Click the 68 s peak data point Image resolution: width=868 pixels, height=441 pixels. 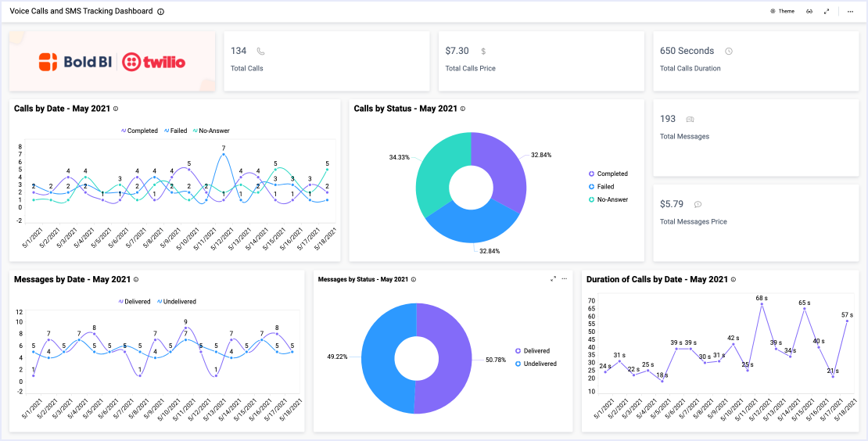pos(762,305)
